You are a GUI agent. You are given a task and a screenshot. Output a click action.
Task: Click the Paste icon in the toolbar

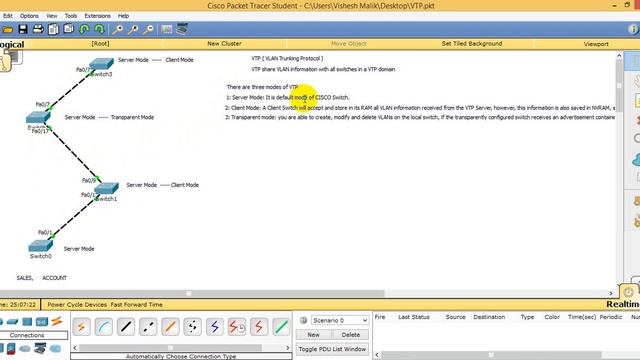(69, 29)
